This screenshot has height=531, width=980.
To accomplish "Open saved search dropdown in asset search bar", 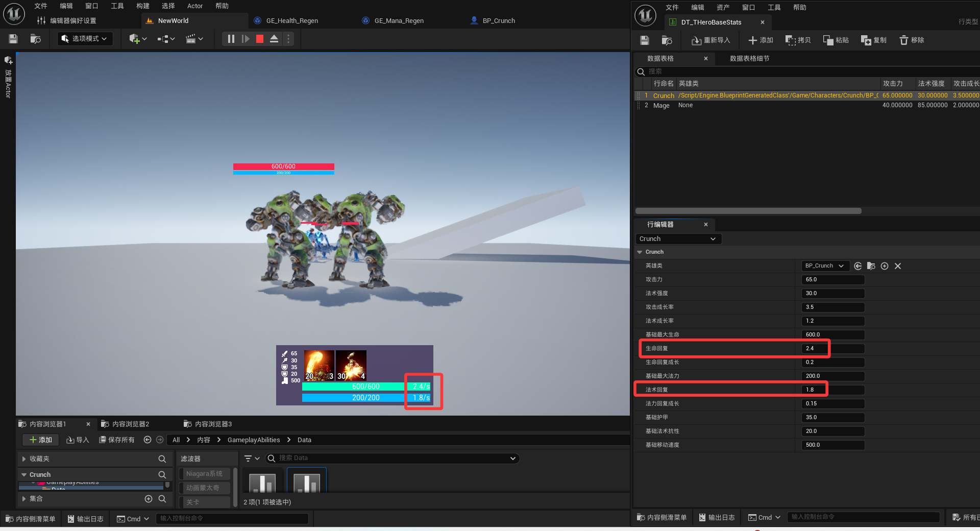I will pyautogui.click(x=512, y=458).
